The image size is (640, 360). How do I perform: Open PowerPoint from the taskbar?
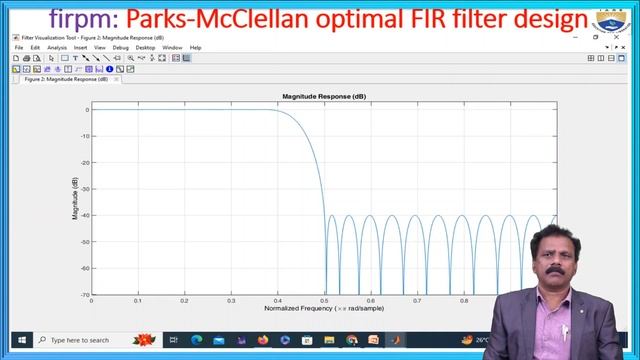pyautogui.click(x=373, y=340)
